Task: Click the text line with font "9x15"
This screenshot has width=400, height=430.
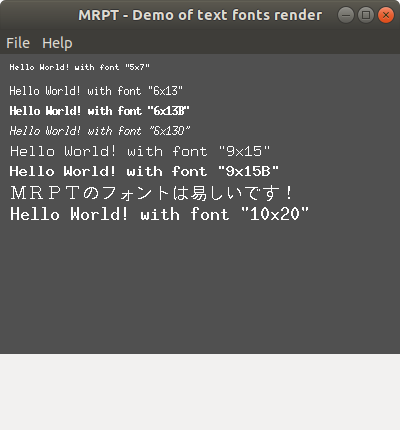Action: click(140, 151)
